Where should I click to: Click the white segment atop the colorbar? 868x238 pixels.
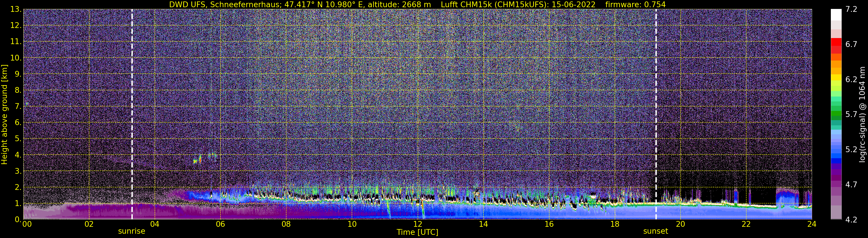tap(836, 15)
